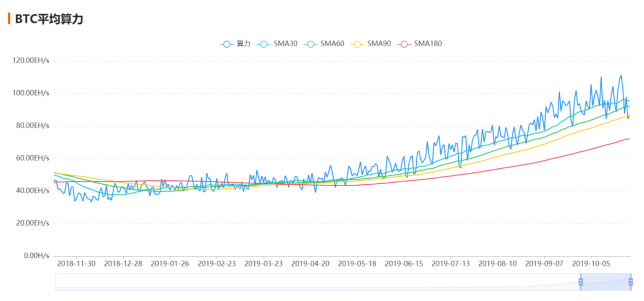Disable SMA60 line via legend text
Screen dimensions: 644x301
(x=332, y=44)
